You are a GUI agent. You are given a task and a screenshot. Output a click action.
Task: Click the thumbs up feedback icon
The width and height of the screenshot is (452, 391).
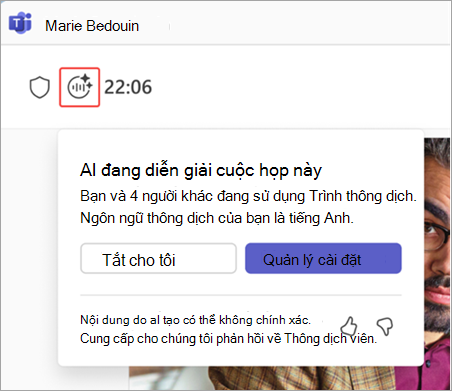(x=349, y=326)
